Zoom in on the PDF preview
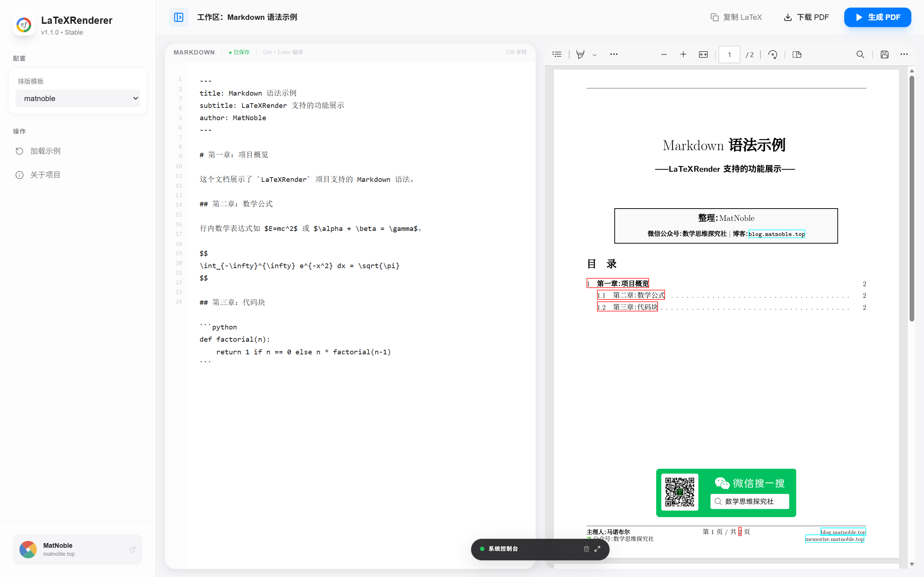Screen dimensions: 924x577 pyautogui.click(x=683, y=54)
